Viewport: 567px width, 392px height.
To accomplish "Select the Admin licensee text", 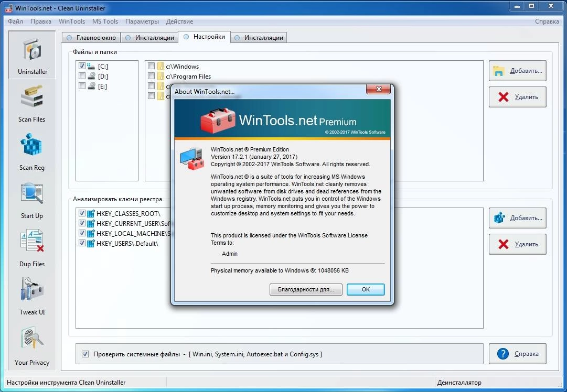I will [x=230, y=254].
